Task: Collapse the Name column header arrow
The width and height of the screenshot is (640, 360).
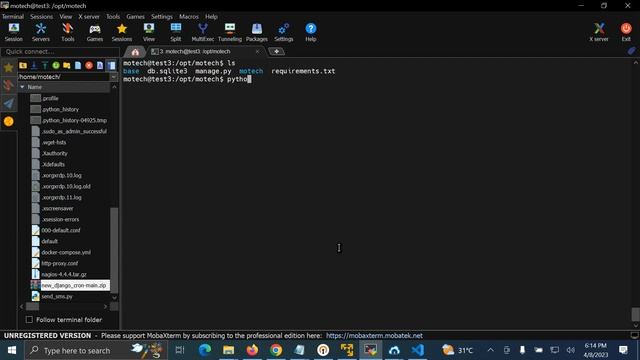Action: coord(22,87)
